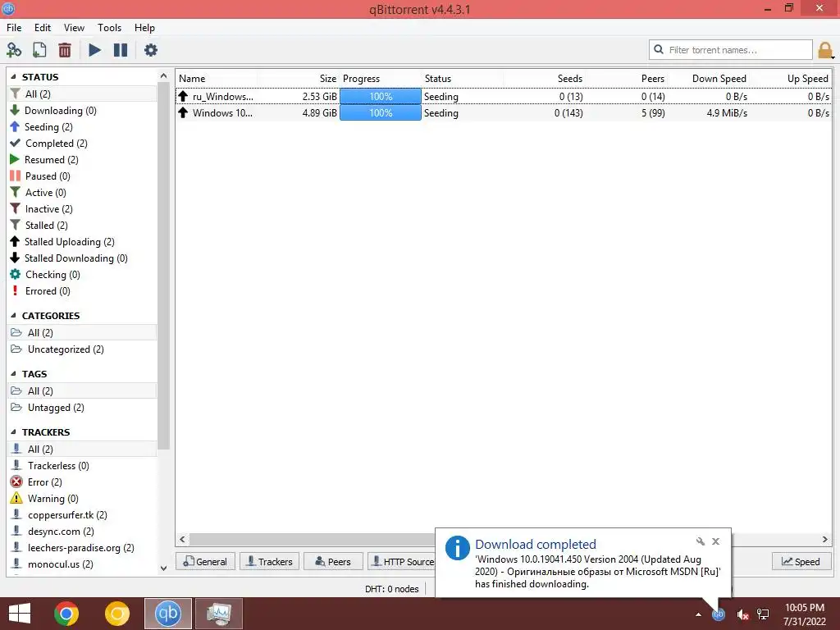Open the Help menu
Image resolution: width=840 pixels, height=630 pixels.
(x=144, y=28)
